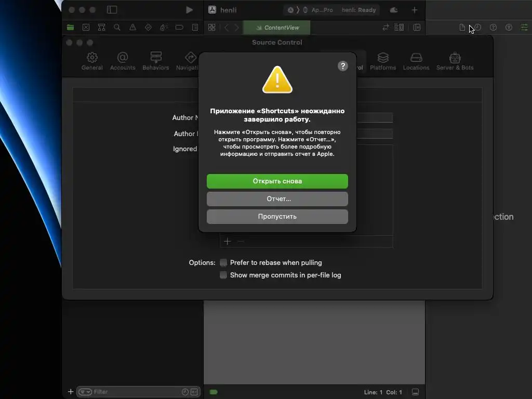Click the related items grid icon
The width and height of the screenshot is (532, 399).
coord(212,28)
